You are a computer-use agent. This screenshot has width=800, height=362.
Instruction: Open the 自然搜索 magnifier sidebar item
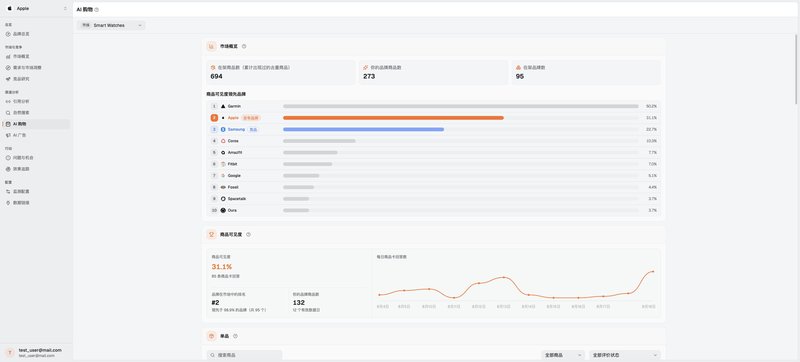36,113
